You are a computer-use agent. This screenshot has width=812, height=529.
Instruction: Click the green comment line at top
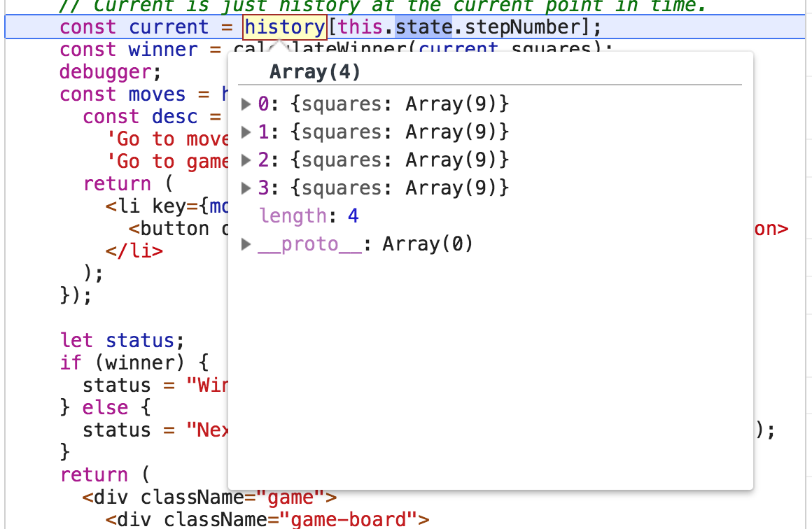[x=382, y=6]
